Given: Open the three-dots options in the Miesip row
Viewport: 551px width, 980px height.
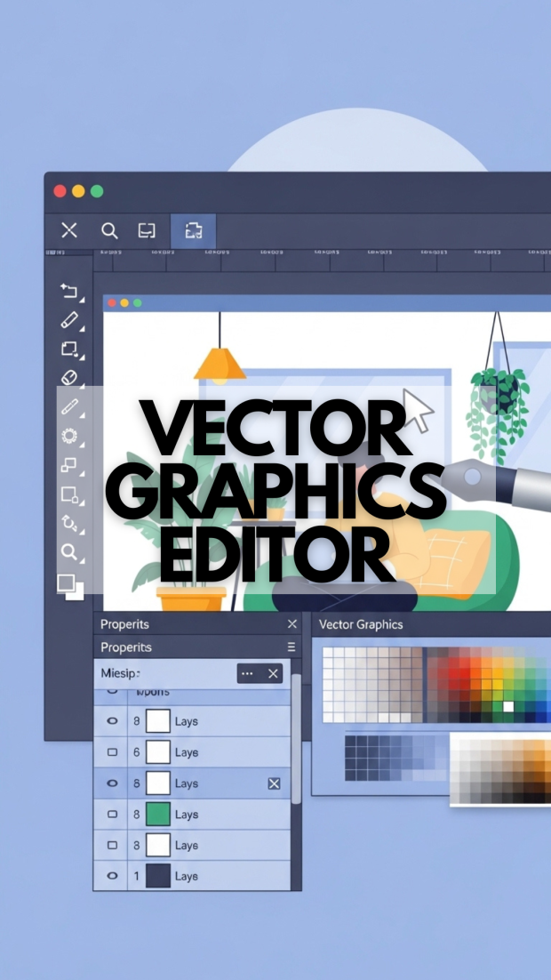Looking at the screenshot, I should tap(247, 674).
